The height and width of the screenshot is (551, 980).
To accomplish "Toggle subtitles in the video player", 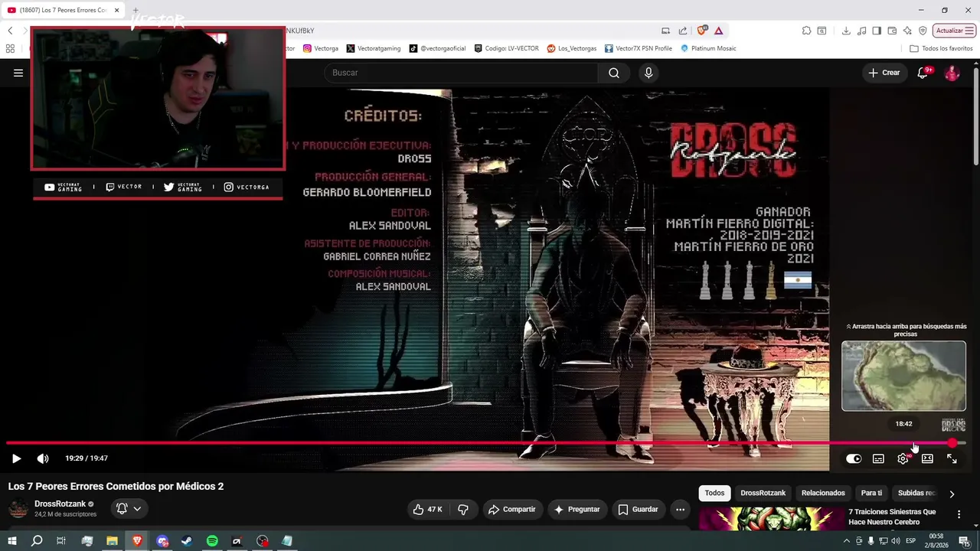I will point(878,458).
